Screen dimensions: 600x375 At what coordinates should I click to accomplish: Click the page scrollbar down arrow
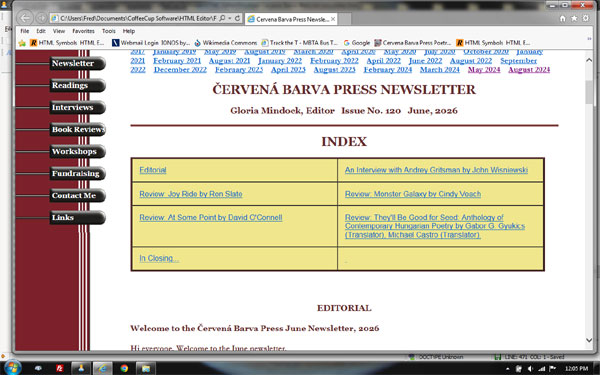tap(589, 340)
